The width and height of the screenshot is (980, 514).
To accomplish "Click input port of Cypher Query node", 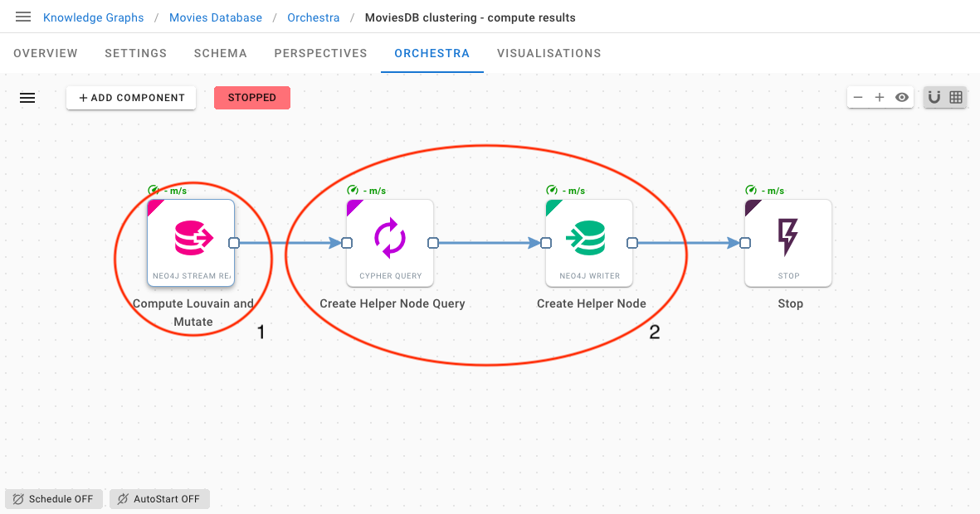I will tap(347, 243).
